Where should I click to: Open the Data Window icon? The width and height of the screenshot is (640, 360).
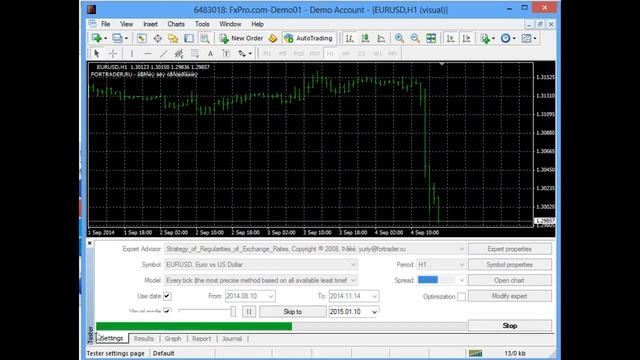pyautogui.click(x=157, y=38)
